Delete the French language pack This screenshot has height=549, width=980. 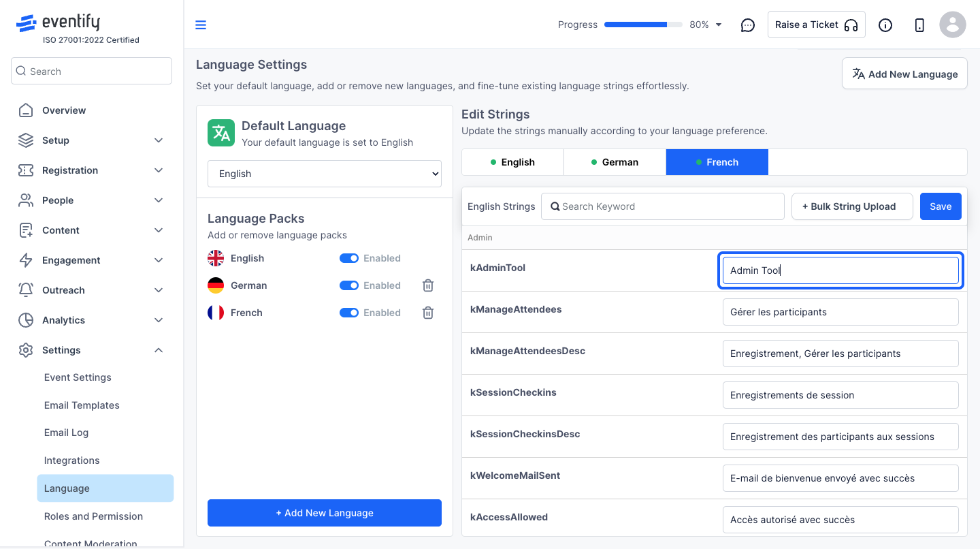(428, 313)
